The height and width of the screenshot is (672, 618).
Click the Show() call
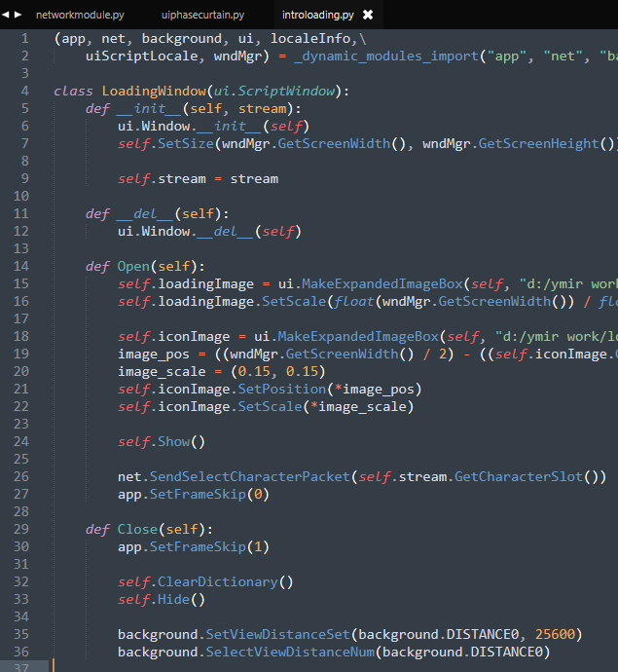[181, 441]
